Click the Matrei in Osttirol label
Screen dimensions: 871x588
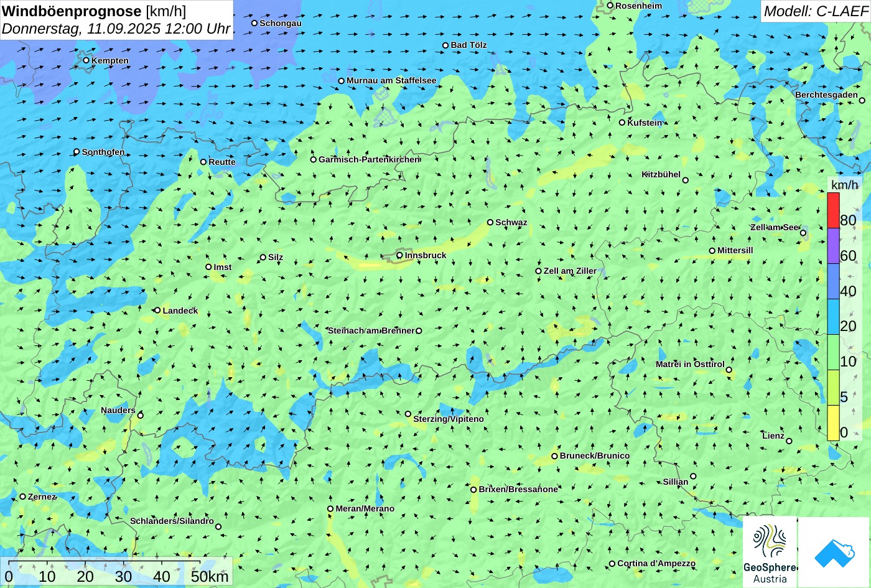690,364
